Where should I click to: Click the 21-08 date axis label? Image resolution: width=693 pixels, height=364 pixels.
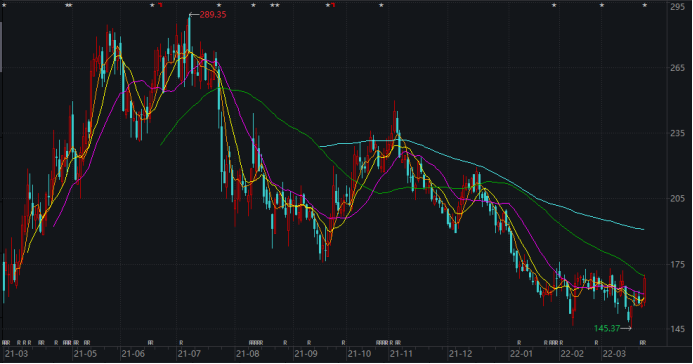click(x=248, y=354)
